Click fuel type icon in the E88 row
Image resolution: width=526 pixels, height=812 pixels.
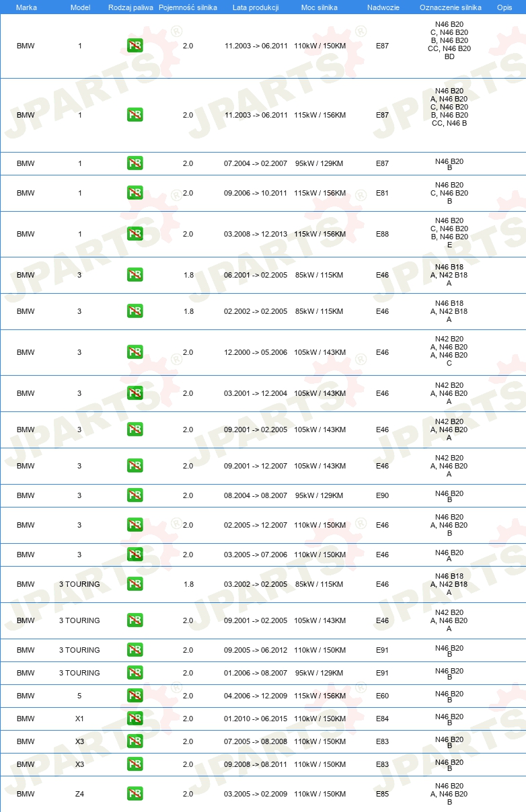(x=135, y=234)
